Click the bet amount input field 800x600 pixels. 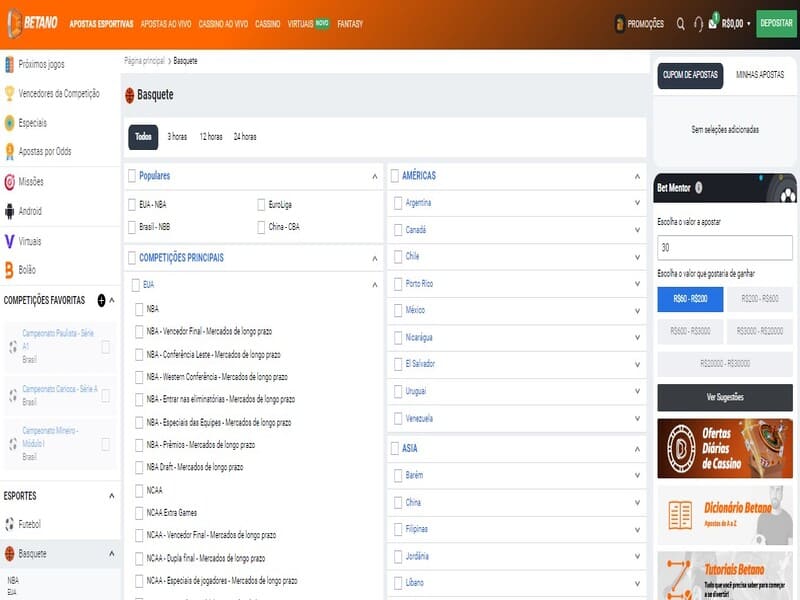(725, 248)
